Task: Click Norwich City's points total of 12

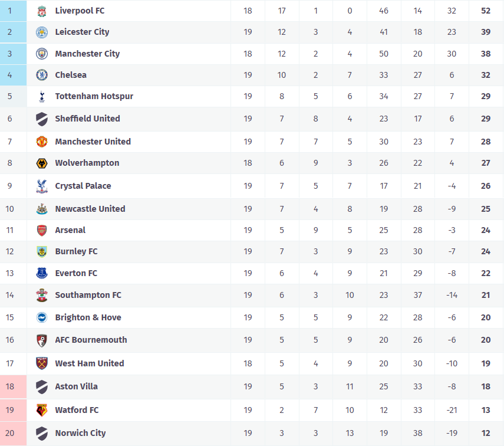Action: click(486, 433)
